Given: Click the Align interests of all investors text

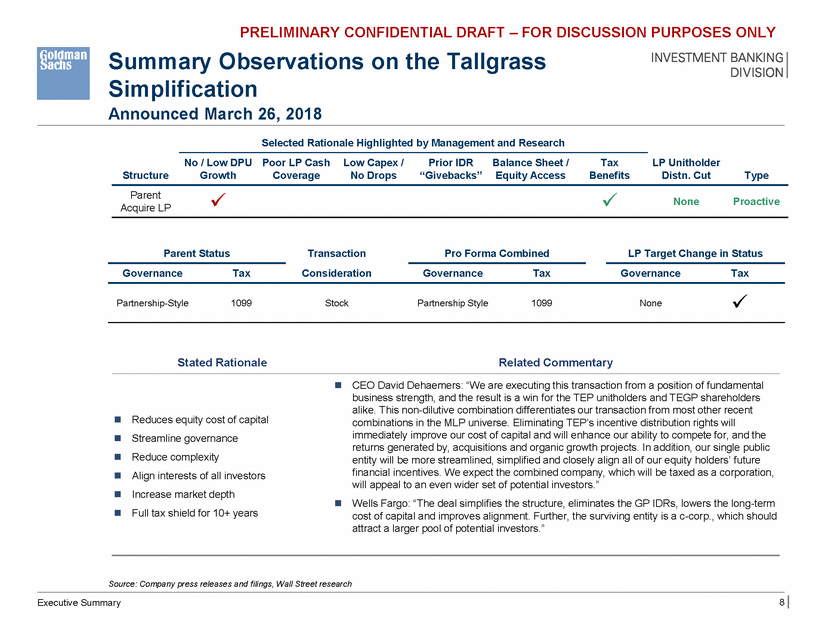Looking at the screenshot, I should (199, 476).
